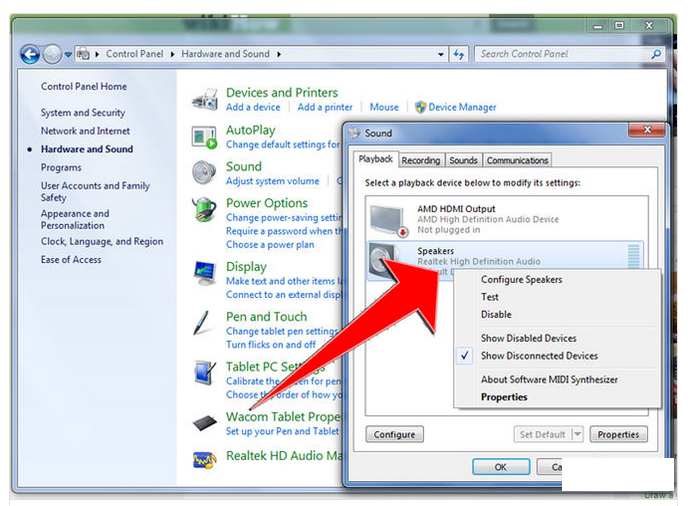694x506 pixels.
Task: Click the Sound speaker icon
Action: pyautogui.click(x=205, y=173)
